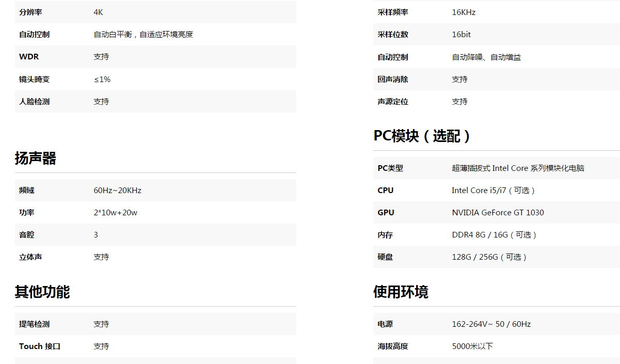Viewport: 620px width, 364px height.
Task: Select the 2*10w+20w speaker power value
Action: (115, 213)
